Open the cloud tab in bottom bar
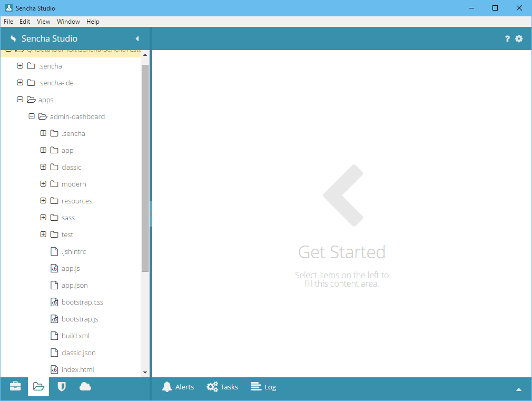The height and width of the screenshot is (401, 532). point(85,386)
